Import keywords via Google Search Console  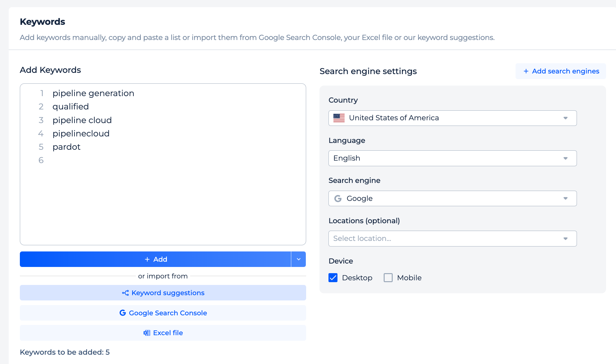pyautogui.click(x=163, y=313)
